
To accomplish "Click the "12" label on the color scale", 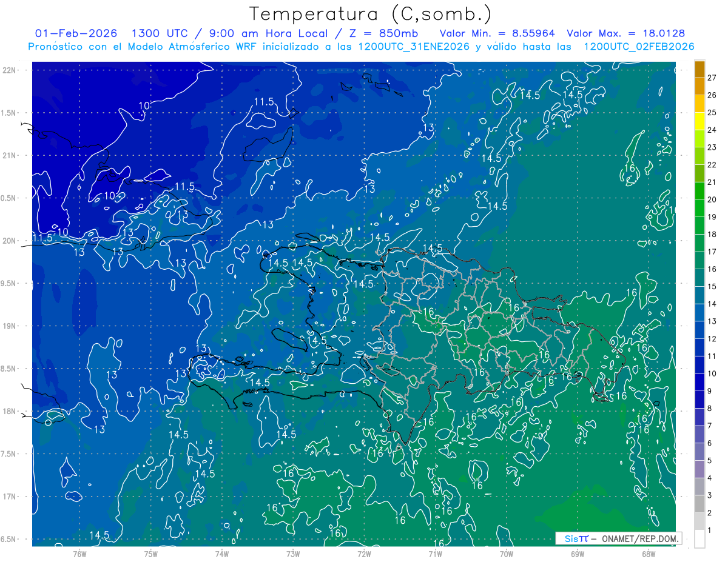I will coord(712,339).
